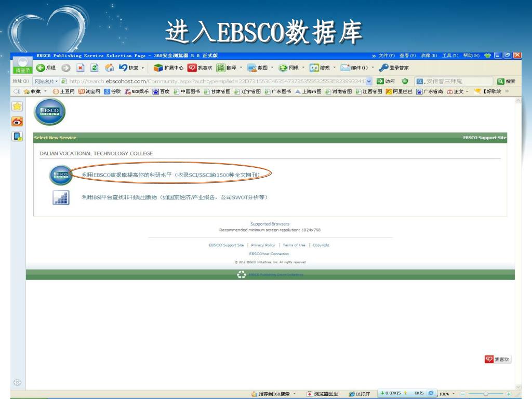Open the 网站名片 dropdown
This screenshot has width=532, height=399.
tap(46, 82)
